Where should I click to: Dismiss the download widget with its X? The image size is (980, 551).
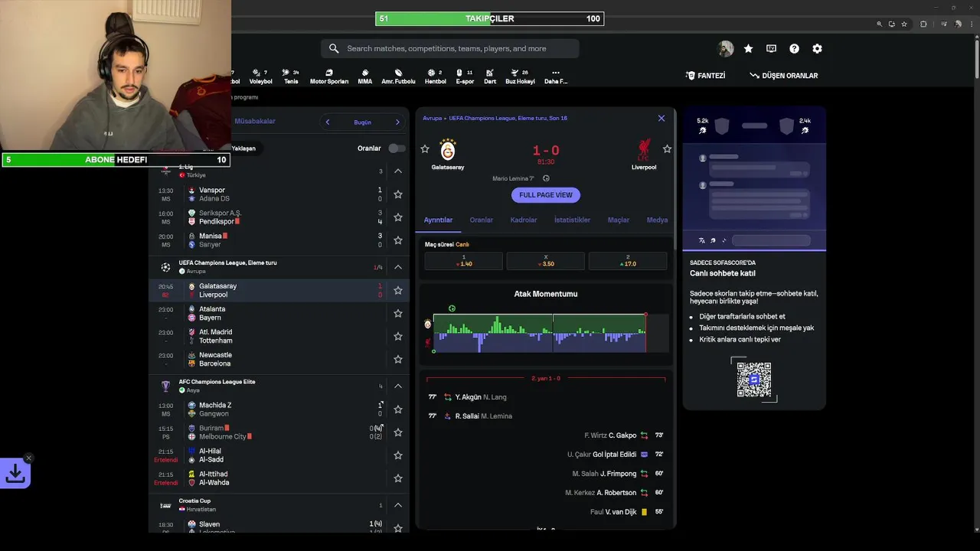[x=28, y=458]
